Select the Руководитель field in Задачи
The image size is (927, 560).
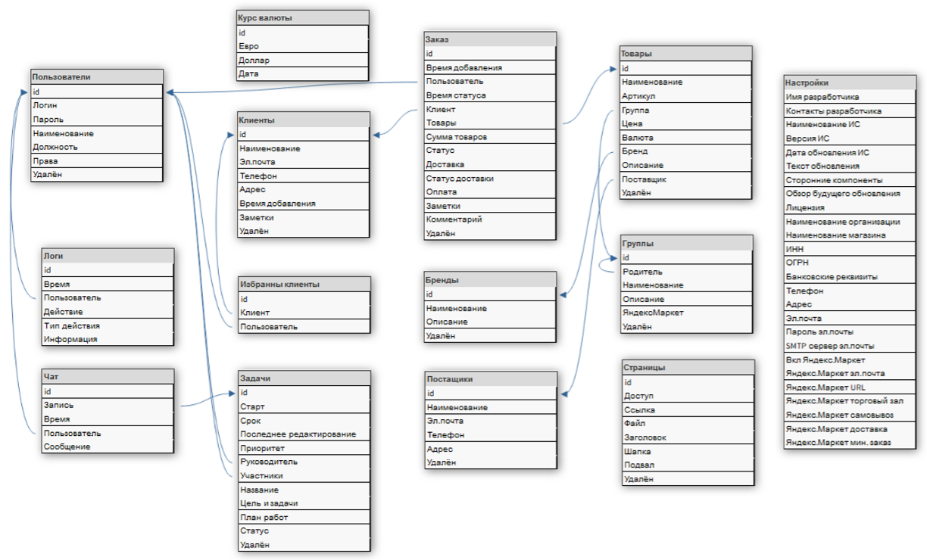click(304, 462)
